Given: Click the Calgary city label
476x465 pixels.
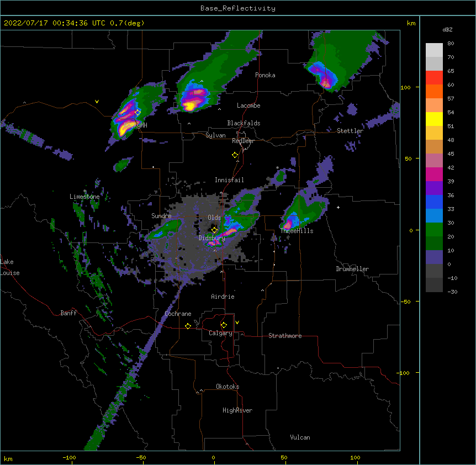Looking at the screenshot, I should tap(220, 333).
